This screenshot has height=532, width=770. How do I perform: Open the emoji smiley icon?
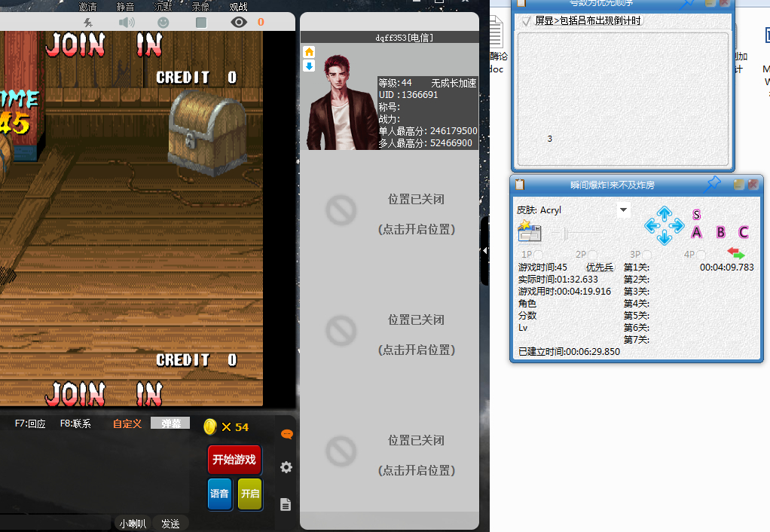pyautogui.click(x=163, y=23)
